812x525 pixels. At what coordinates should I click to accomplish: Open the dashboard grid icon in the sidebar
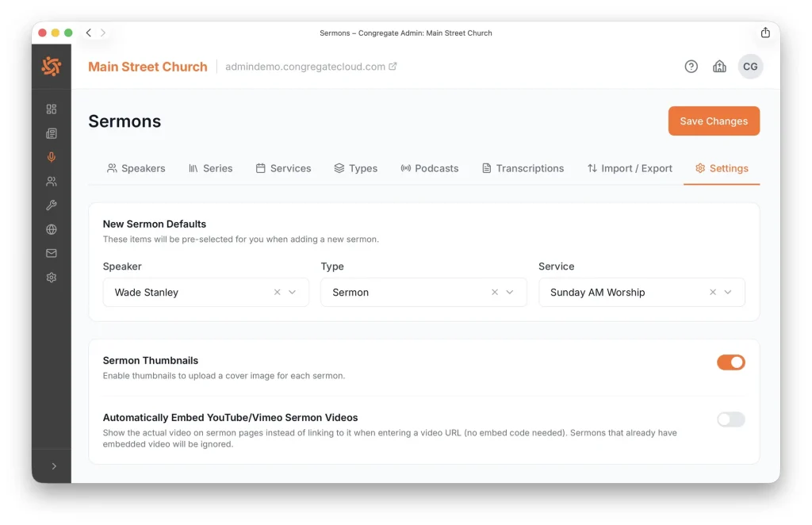(x=52, y=109)
